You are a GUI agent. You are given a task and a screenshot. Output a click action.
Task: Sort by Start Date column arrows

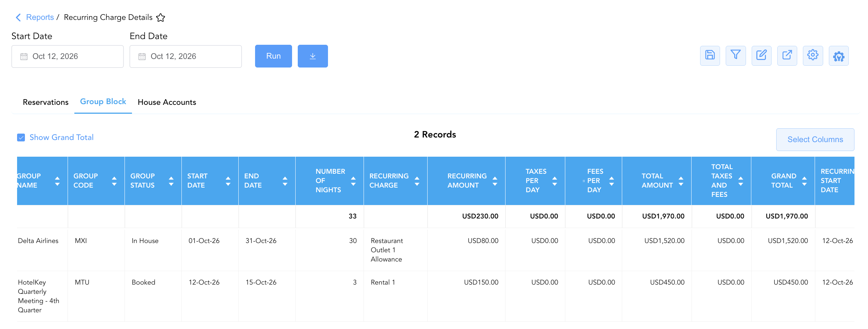pyautogui.click(x=228, y=181)
